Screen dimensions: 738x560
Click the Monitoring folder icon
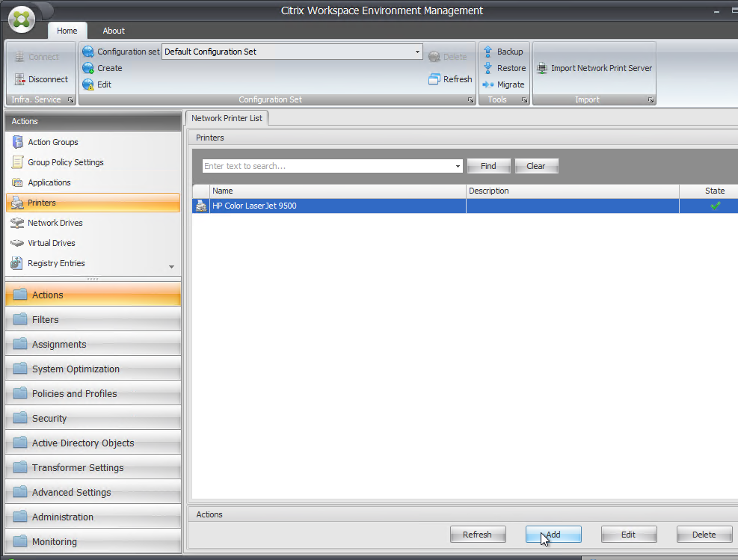(20, 541)
